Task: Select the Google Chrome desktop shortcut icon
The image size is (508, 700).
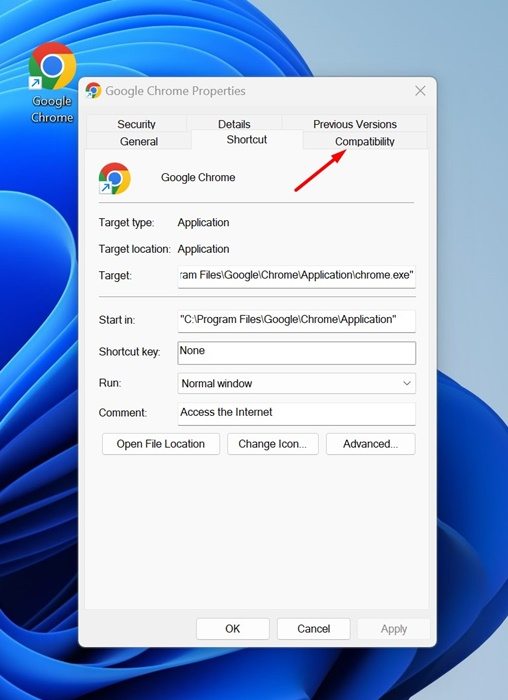Action: tap(52, 83)
